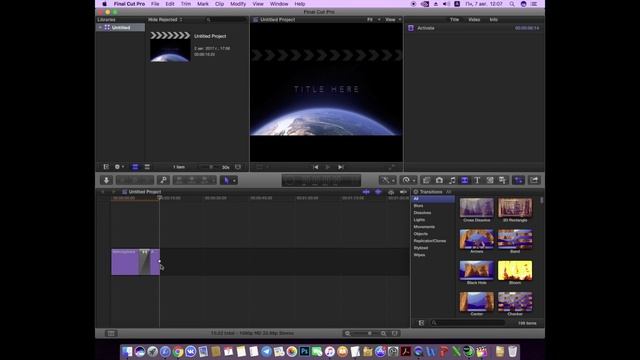Screen dimensions: 640x360
Task: Open the Modify menu
Action: click(x=238, y=4)
